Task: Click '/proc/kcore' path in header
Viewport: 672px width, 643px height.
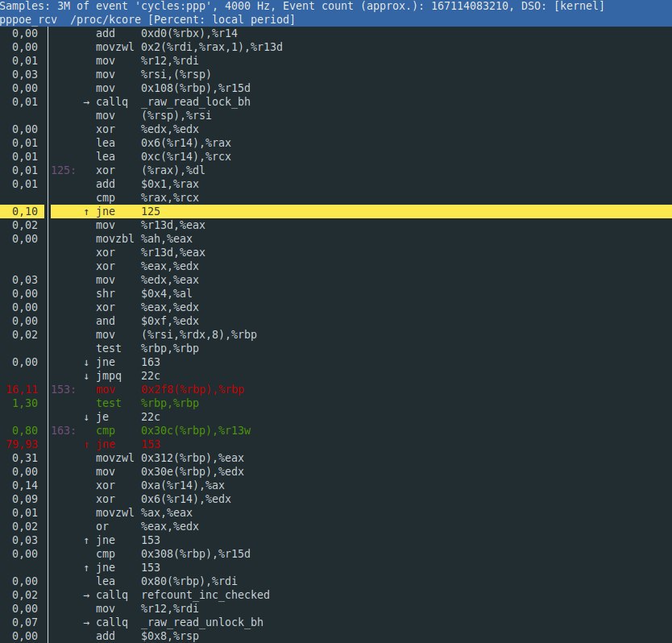Action: click(106, 19)
